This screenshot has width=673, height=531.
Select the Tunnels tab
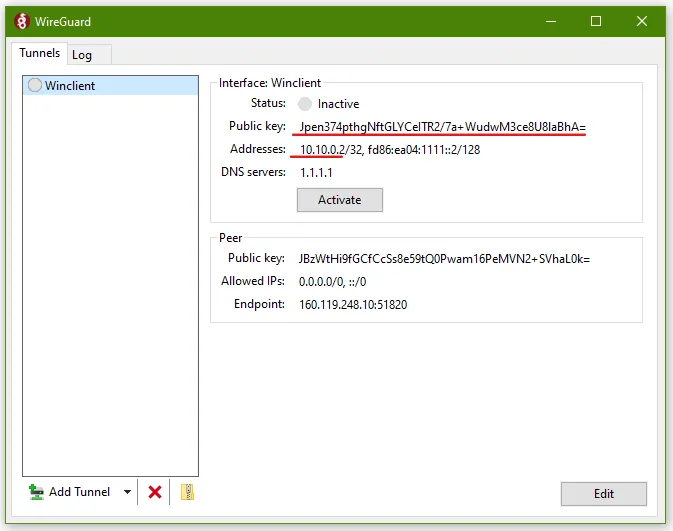39,53
